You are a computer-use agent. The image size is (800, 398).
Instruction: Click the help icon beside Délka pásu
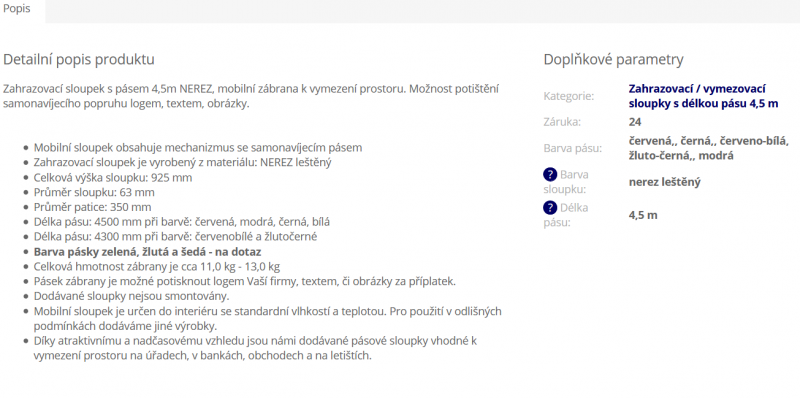click(549, 208)
